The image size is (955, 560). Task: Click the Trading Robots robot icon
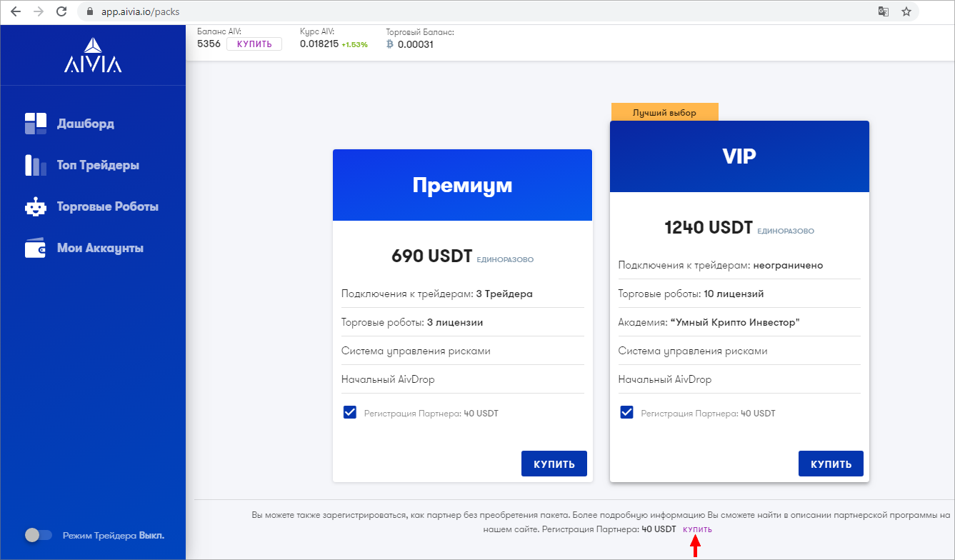[x=35, y=207]
